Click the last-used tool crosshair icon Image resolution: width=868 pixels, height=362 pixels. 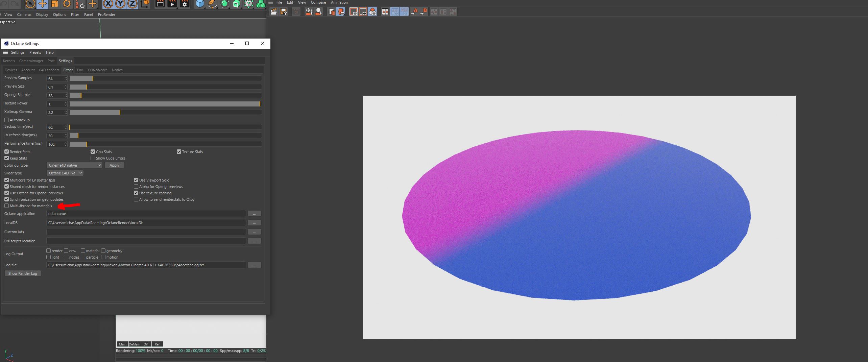93,4
